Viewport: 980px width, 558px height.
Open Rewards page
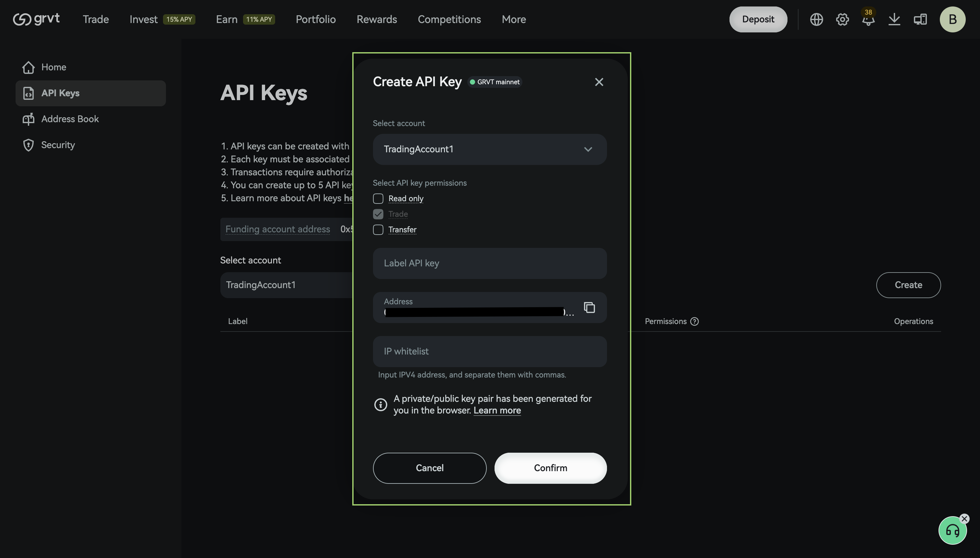(x=376, y=19)
